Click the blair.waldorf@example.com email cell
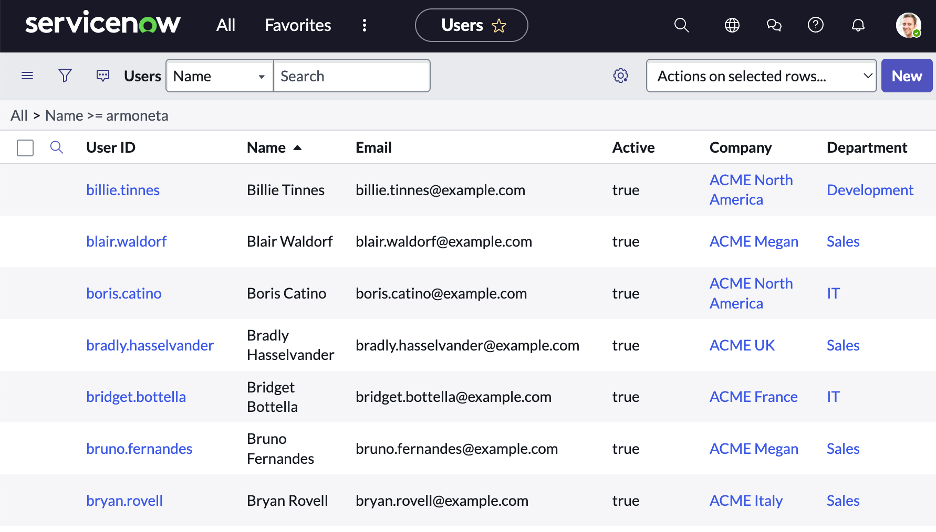This screenshot has width=936, height=532. coord(444,242)
